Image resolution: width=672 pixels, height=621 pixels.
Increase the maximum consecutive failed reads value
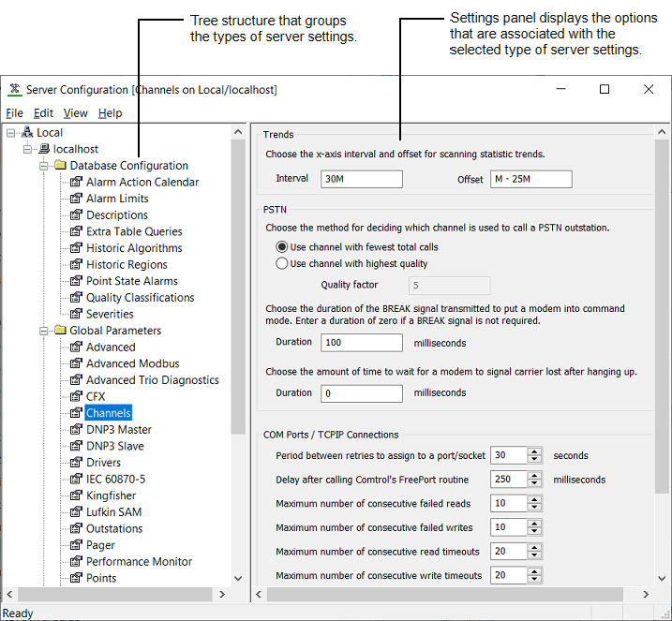[x=534, y=499]
